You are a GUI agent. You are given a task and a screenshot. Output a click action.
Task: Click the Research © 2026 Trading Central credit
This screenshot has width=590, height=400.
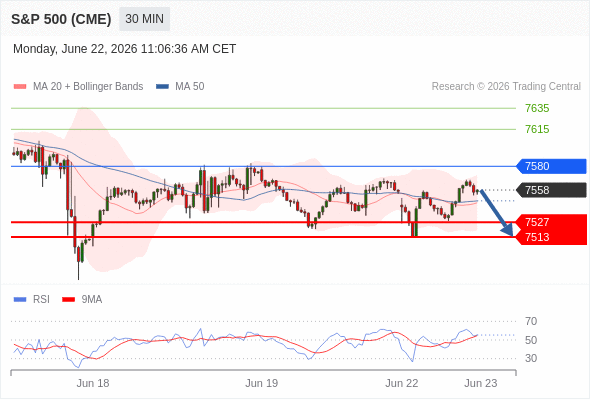coord(506,87)
